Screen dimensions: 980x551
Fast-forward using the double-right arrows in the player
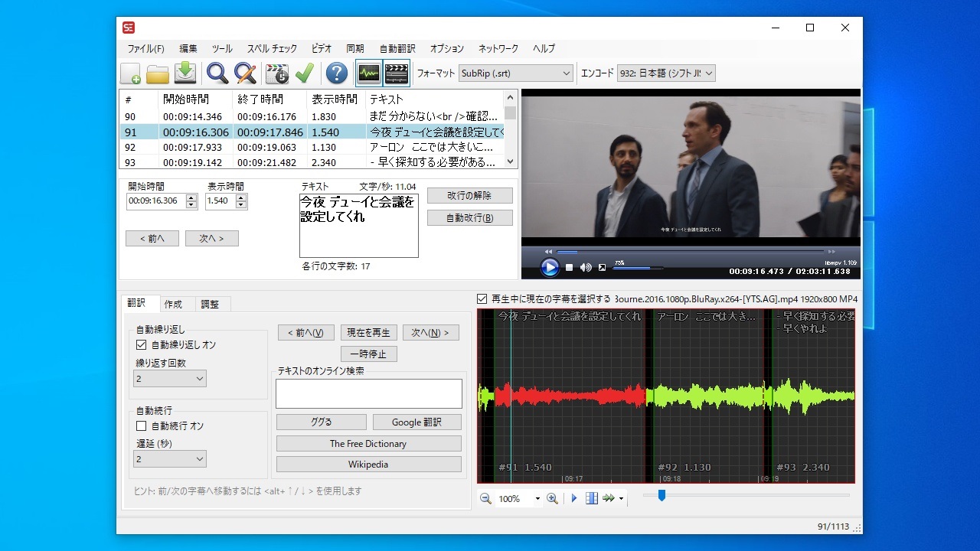click(831, 251)
